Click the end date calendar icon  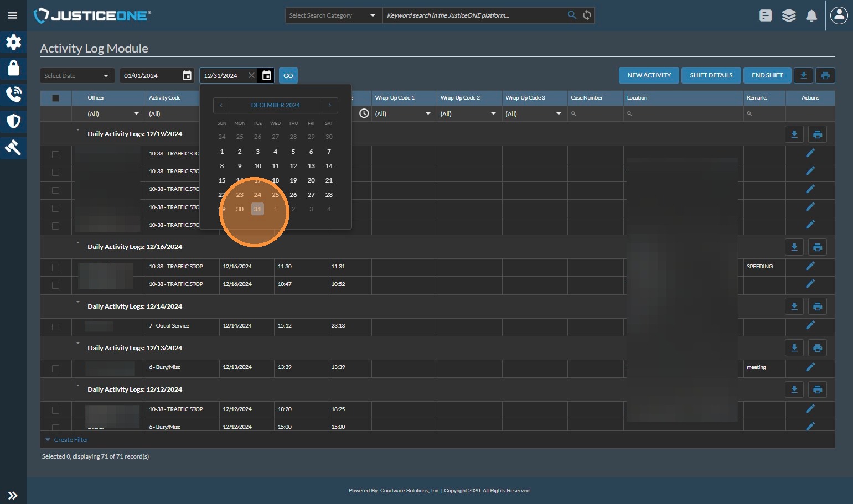coord(267,76)
